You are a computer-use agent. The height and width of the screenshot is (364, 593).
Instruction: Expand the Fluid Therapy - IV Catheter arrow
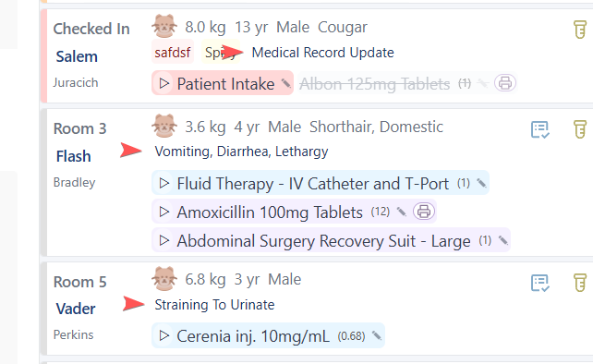(x=163, y=183)
